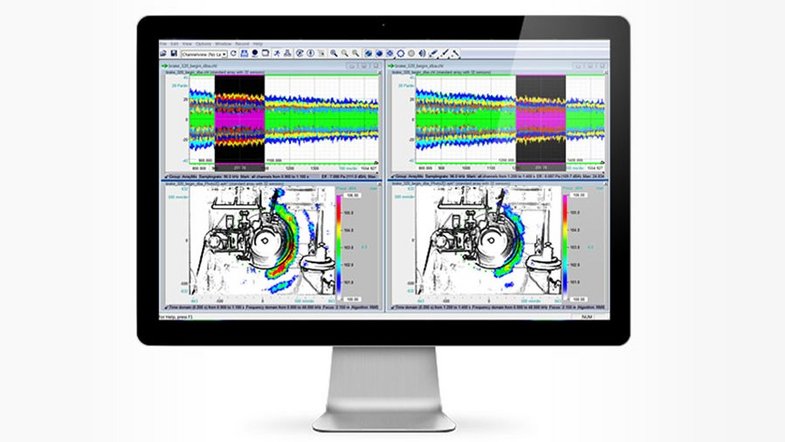Click the upper scale value field in left photo
This screenshot has height=442, width=785.
(x=352, y=195)
